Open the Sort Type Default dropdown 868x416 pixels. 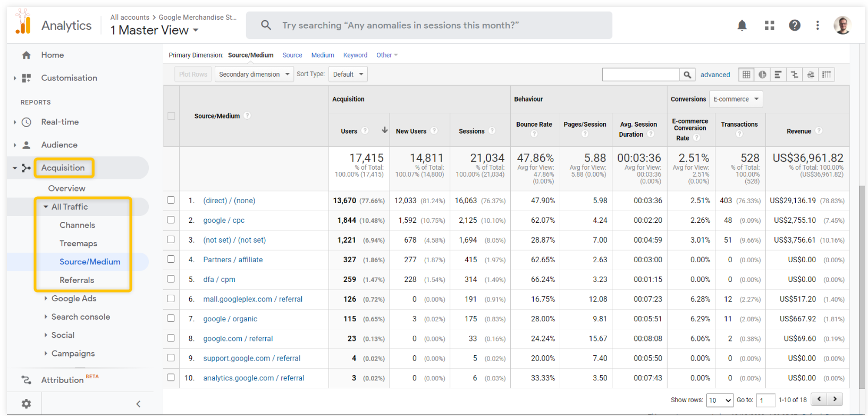coord(348,74)
